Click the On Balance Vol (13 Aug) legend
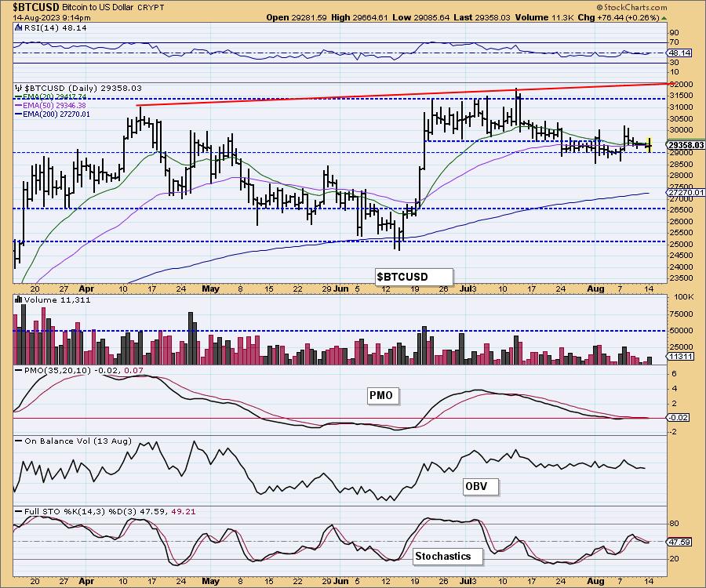The height and width of the screenshot is (588, 706). pos(78,441)
